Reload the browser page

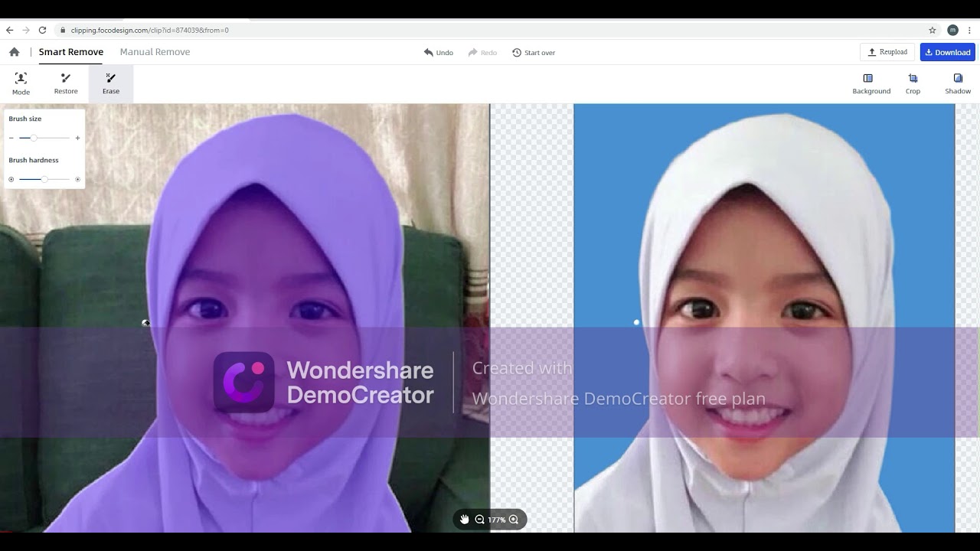[42, 30]
